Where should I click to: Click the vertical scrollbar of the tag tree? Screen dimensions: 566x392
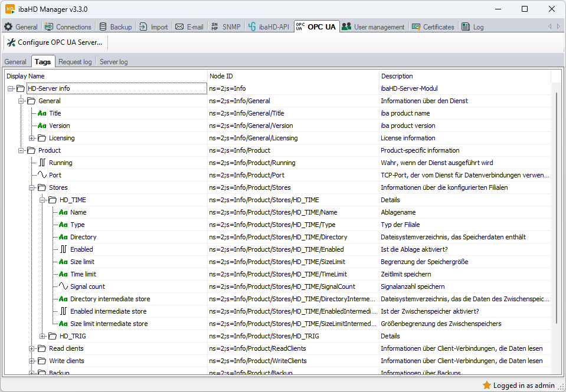click(555, 206)
